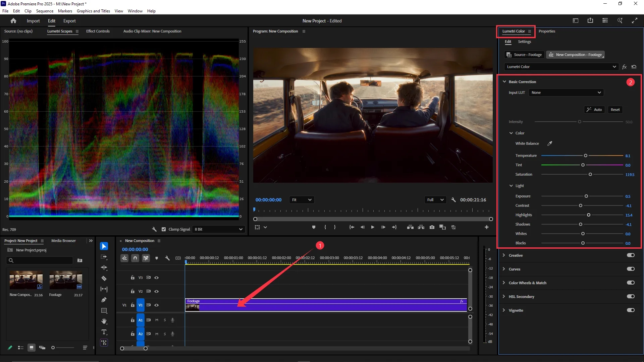Switch to Media Browser tab
The image size is (644, 362).
[x=63, y=241]
